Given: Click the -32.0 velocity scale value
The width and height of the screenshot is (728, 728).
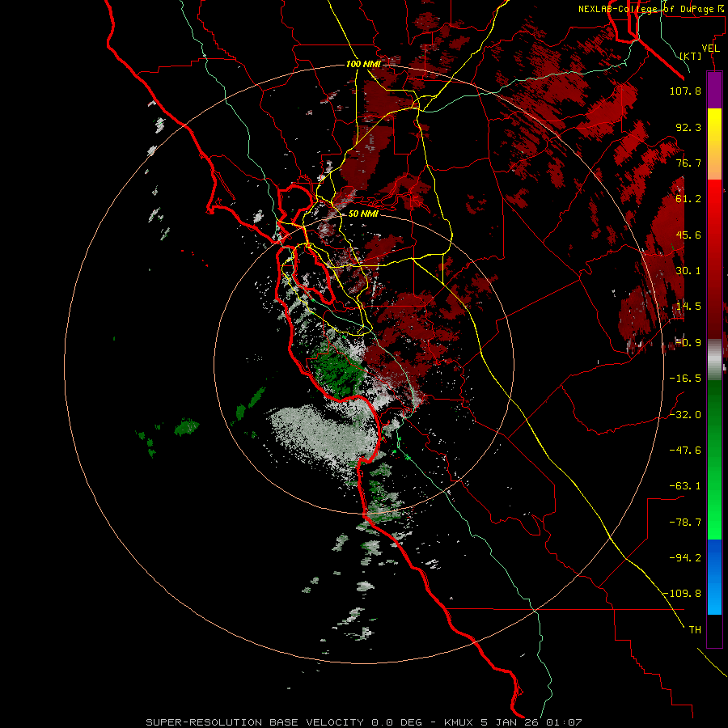Looking at the screenshot, I should point(685,415).
